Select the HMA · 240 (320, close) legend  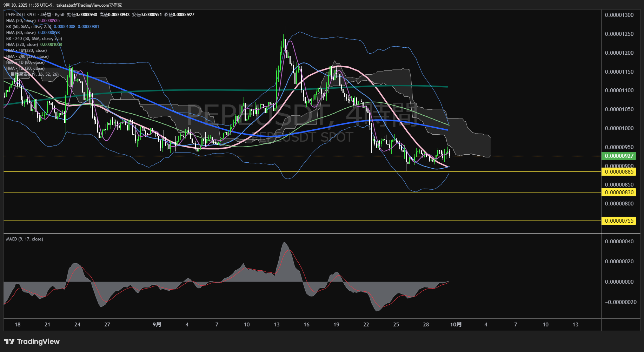pos(27,56)
